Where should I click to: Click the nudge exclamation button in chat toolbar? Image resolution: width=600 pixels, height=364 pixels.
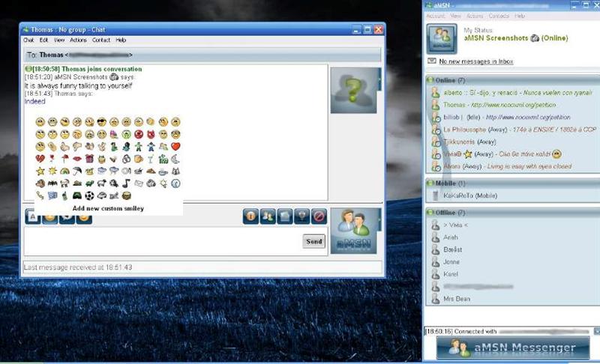(250, 216)
